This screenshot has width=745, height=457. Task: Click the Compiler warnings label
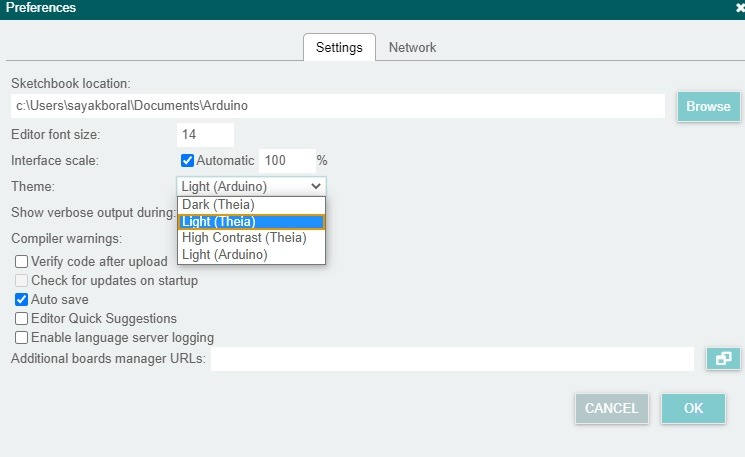[x=67, y=238]
